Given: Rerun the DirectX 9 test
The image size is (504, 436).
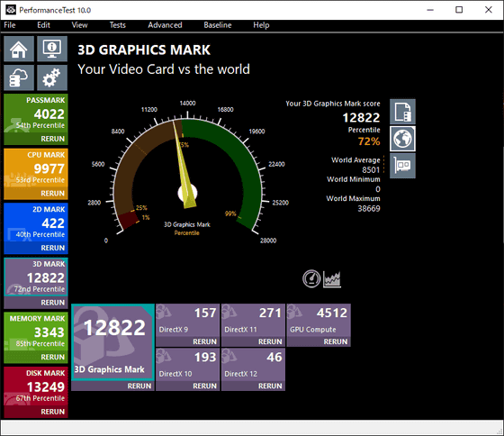Looking at the screenshot, I should (x=204, y=341).
